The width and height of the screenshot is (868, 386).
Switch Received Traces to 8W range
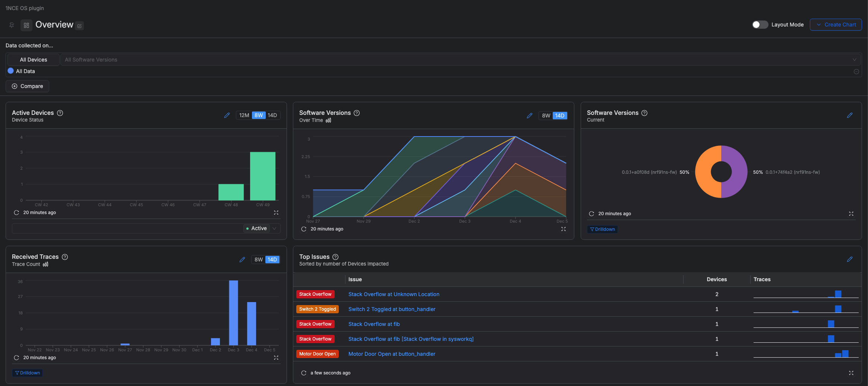click(x=258, y=260)
